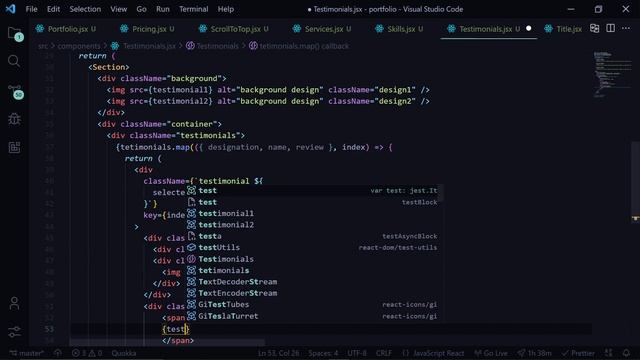
Task: Choose testUtils suggestion
Action: [x=312, y=247]
